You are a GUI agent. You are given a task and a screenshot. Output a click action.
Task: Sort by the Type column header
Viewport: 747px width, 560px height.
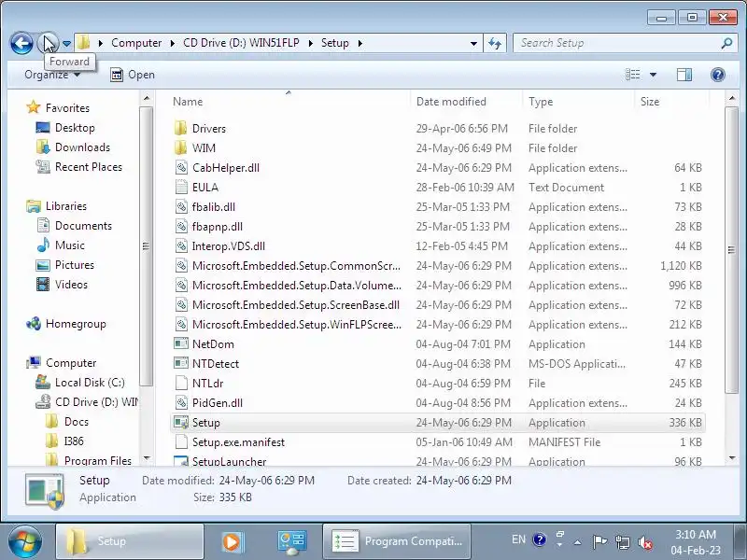tap(541, 102)
